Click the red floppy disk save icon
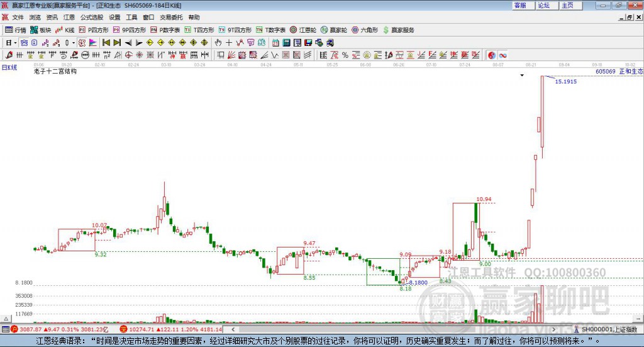The width and height of the screenshot is (644, 347). pos(308,43)
